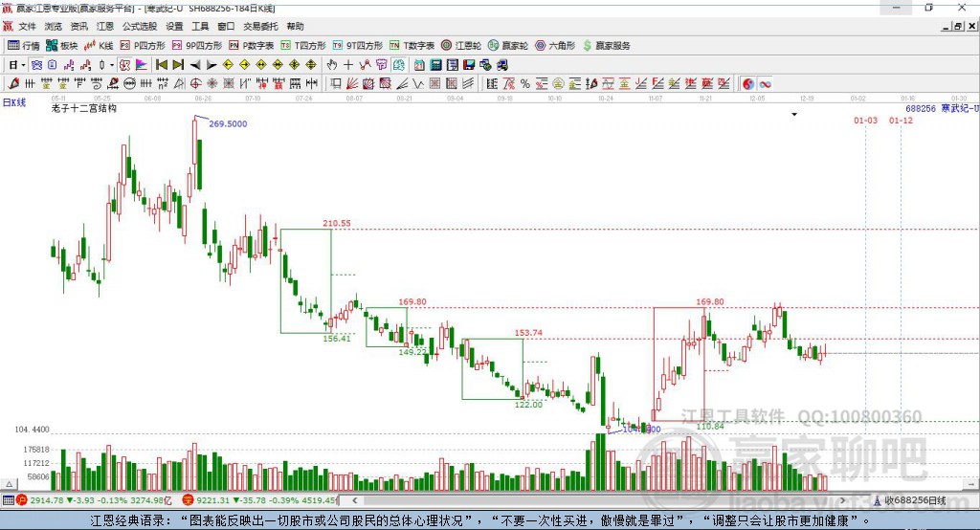The image size is (980, 530).
Task: Click the 01-03 date marker
Action: 865,120
